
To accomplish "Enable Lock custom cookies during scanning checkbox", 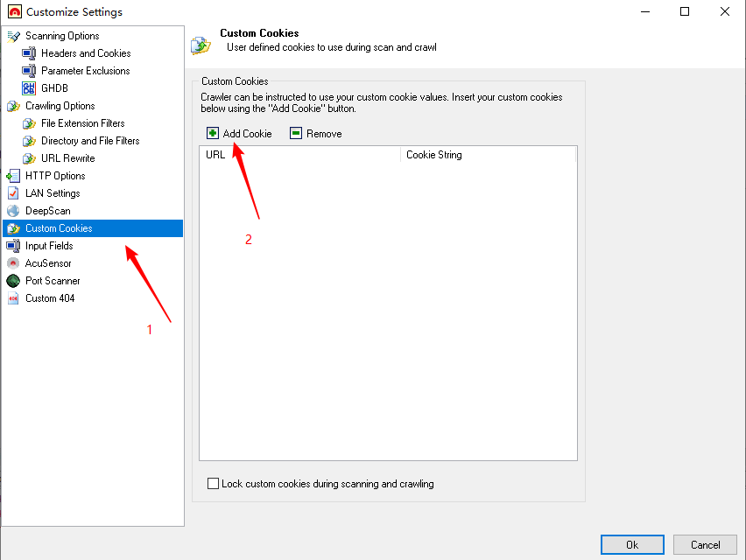I will 213,484.
